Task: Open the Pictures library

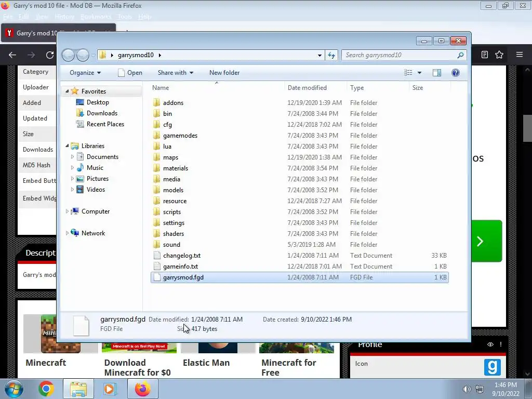Action: 97,179
